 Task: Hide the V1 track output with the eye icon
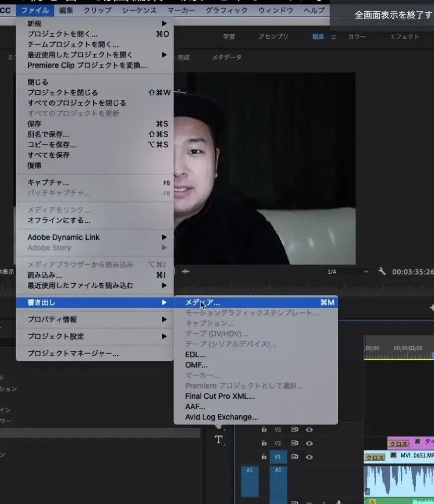tap(309, 457)
